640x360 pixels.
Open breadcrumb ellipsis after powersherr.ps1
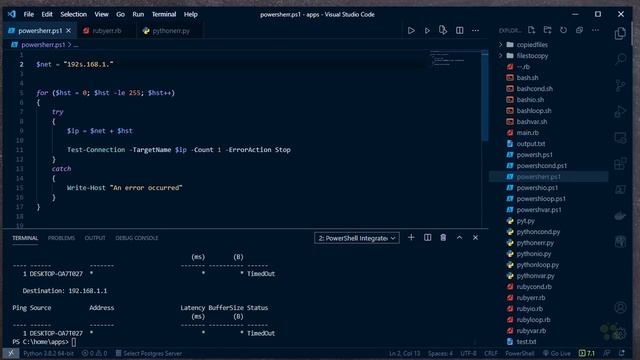(x=76, y=45)
